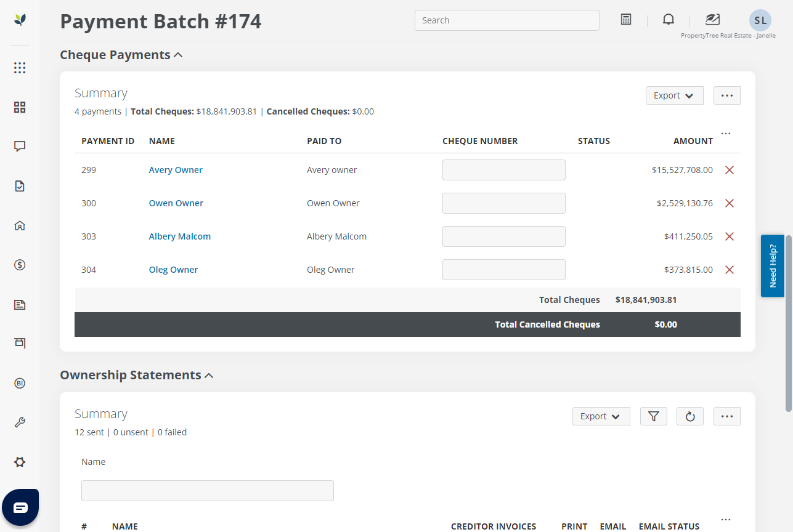Open the statements table column options ellipsis
Screen dimensions: 793x532
(x=726, y=519)
